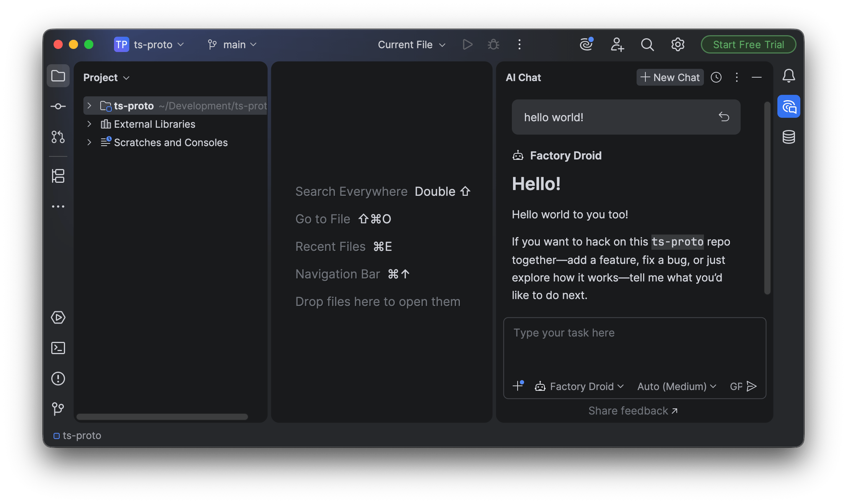Open AI Chat panel options menu
Screen dimensions: 847x504
pos(737,78)
